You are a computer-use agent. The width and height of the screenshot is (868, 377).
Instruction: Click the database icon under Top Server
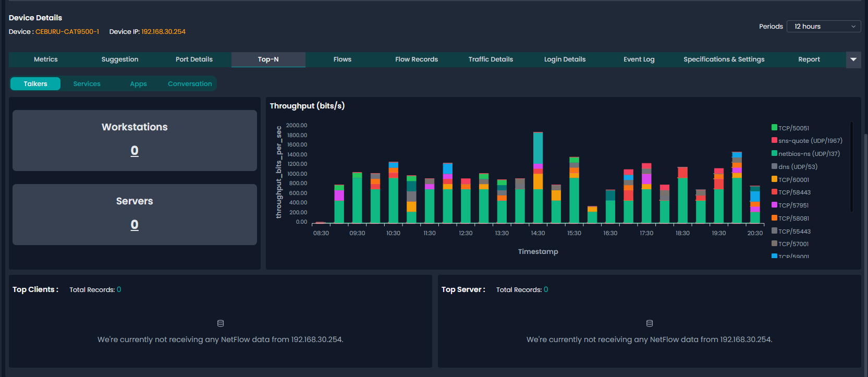click(x=650, y=323)
